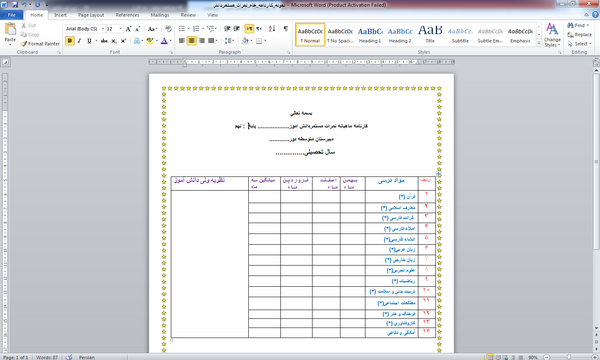The image size is (600, 360).
Task: Expand the Styles gallery More arrow
Action: click(539, 43)
